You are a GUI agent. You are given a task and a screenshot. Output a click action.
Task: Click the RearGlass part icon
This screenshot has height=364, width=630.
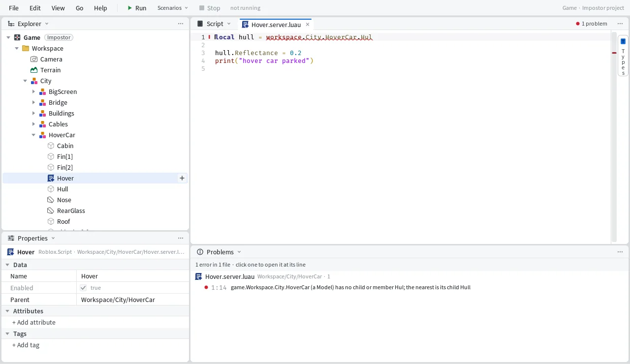51,211
